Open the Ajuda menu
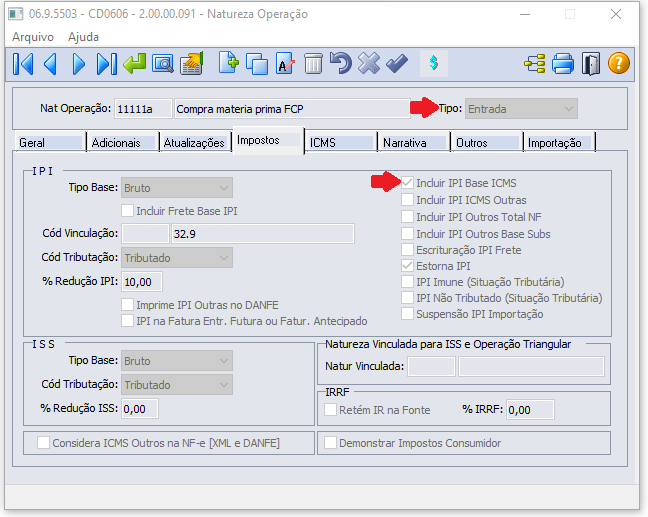The height and width of the screenshot is (517, 648). coord(83,37)
